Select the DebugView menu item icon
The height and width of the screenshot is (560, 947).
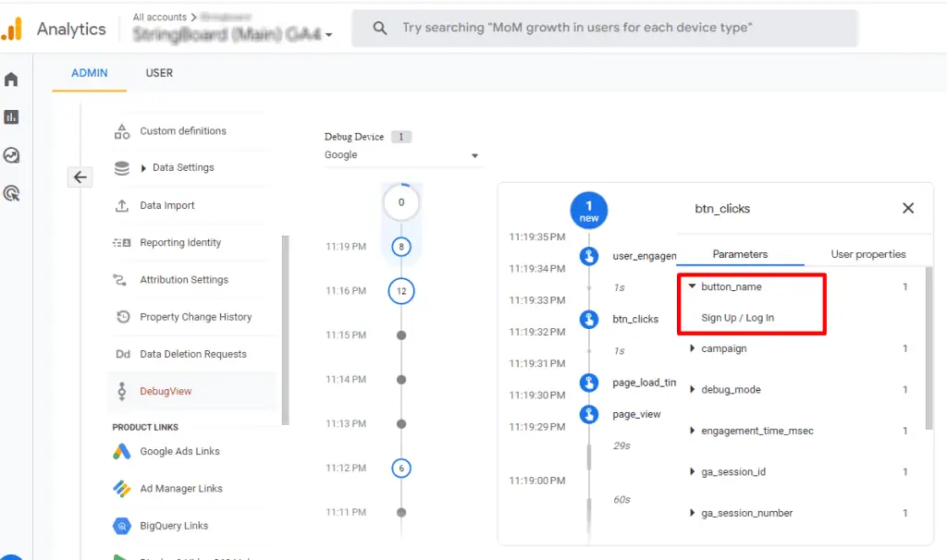point(121,390)
